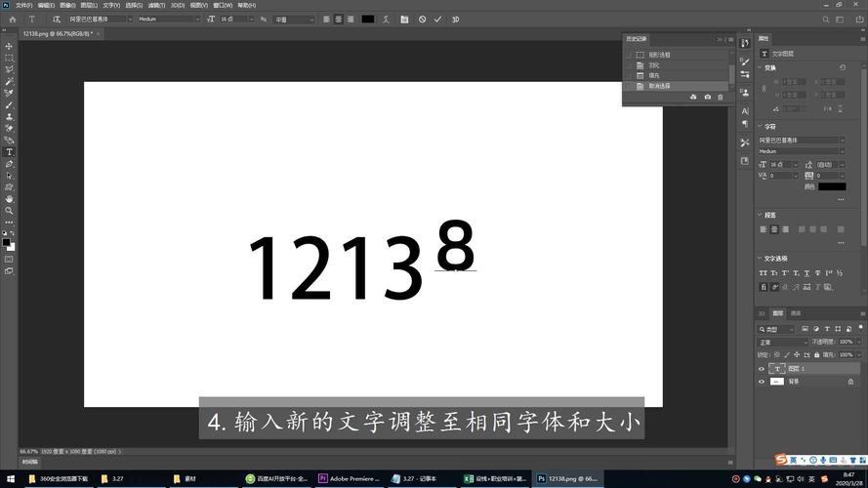Toggle Underline in type options
Image resolution: width=868 pixels, height=488 pixels.
(807, 273)
